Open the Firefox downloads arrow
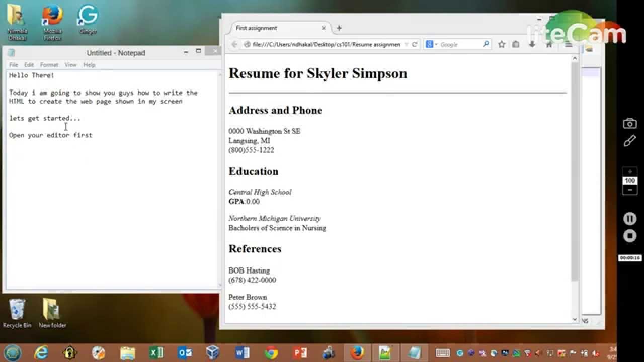The width and height of the screenshot is (644, 362). (532, 45)
